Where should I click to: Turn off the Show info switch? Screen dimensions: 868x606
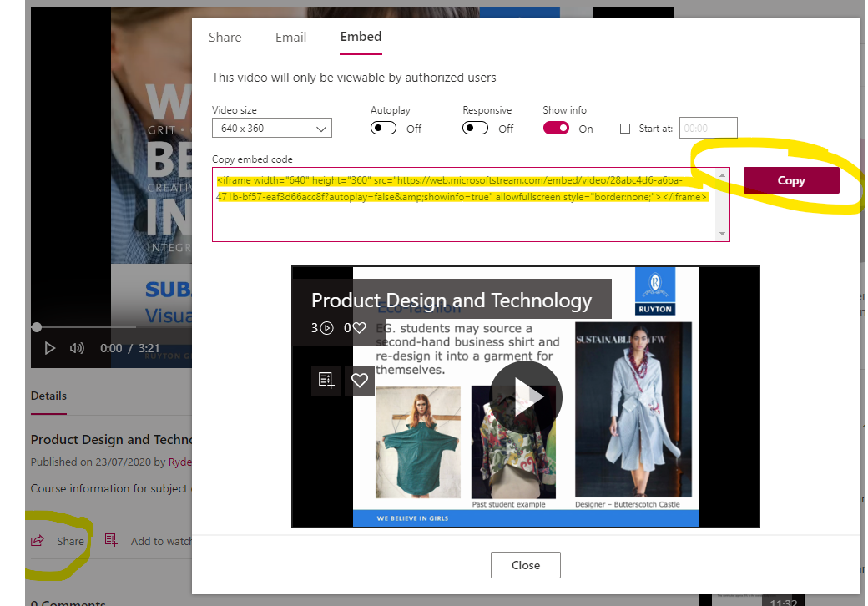tap(556, 129)
